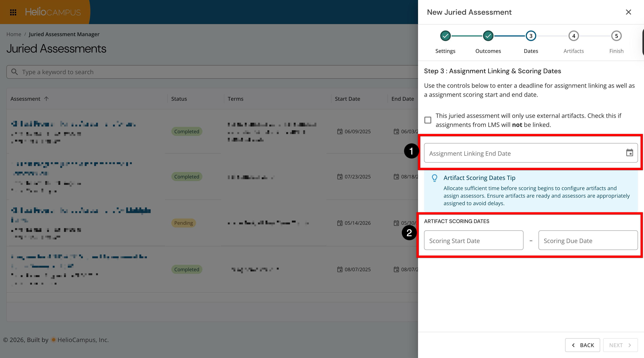Focus the keyword search field
The image size is (644, 358).
coord(212,72)
